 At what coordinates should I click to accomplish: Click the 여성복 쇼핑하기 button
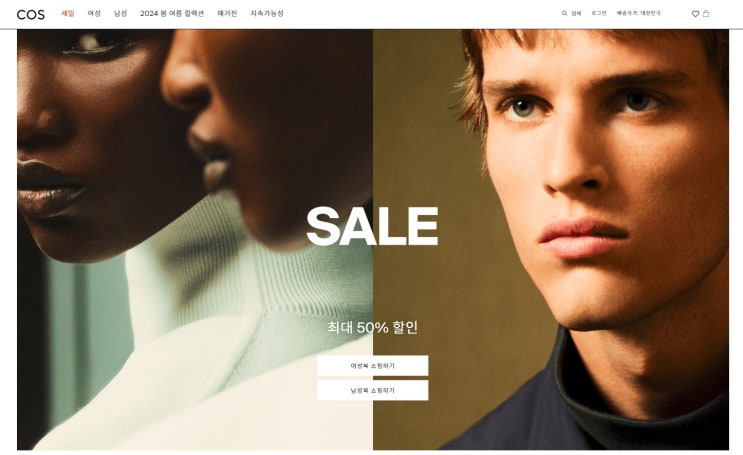[372, 365]
